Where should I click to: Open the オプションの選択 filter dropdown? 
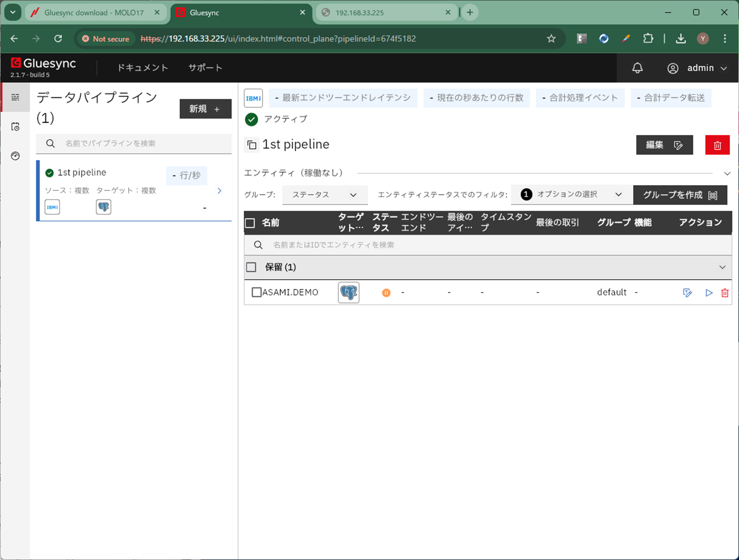(x=571, y=194)
